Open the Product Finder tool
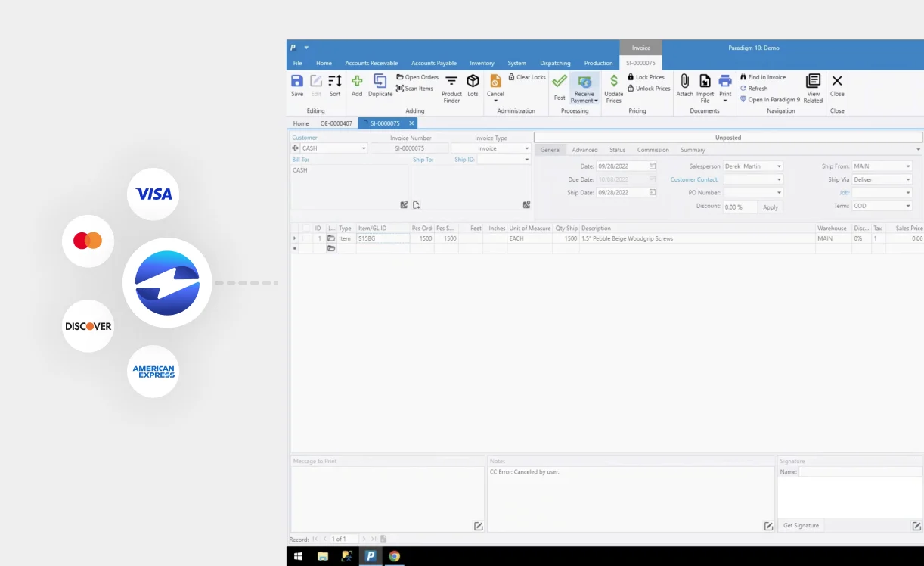Screen dimensions: 924x566 [x=451, y=81]
